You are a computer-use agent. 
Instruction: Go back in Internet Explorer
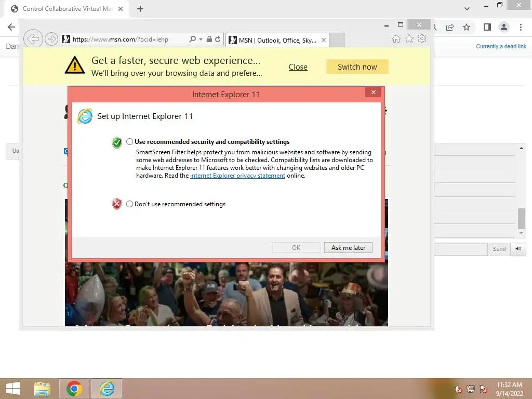[x=33, y=39]
